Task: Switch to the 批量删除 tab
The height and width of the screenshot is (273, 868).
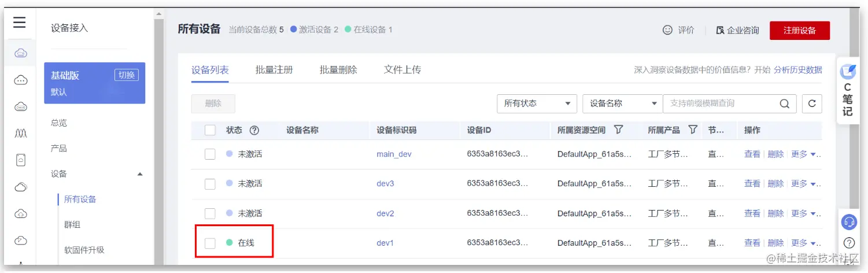Action: point(338,70)
